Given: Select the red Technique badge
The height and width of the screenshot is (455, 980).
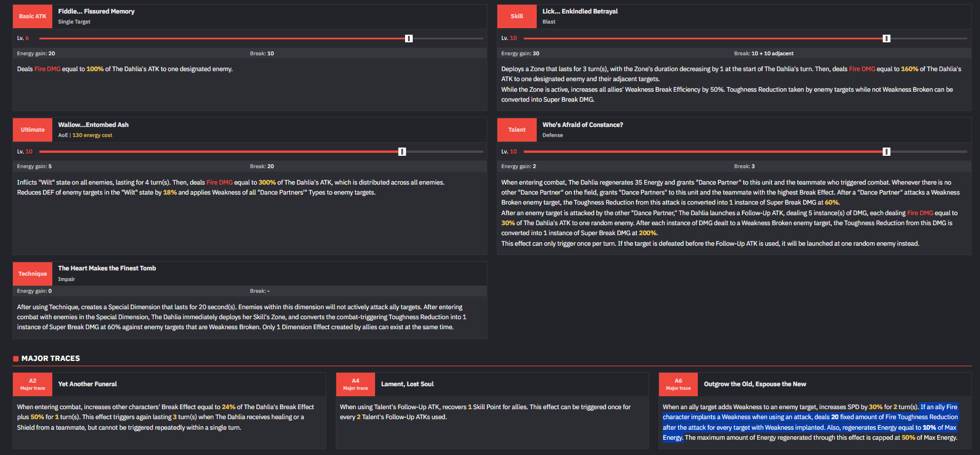Looking at the screenshot, I should [32, 273].
